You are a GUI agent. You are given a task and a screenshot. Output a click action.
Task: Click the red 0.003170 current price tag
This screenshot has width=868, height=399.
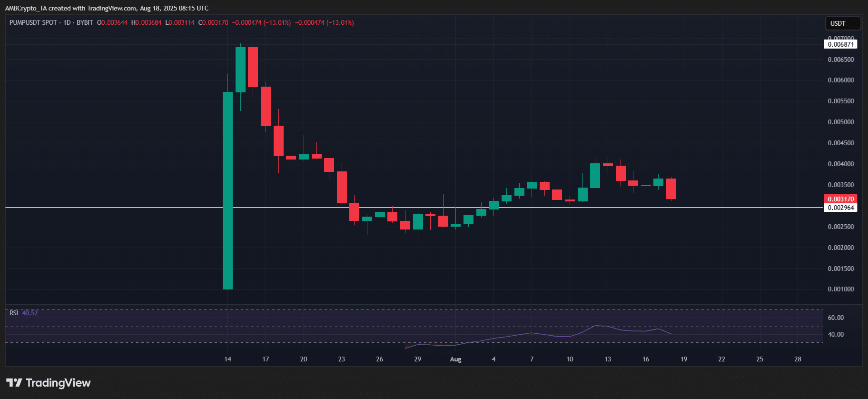click(x=840, y=199)
